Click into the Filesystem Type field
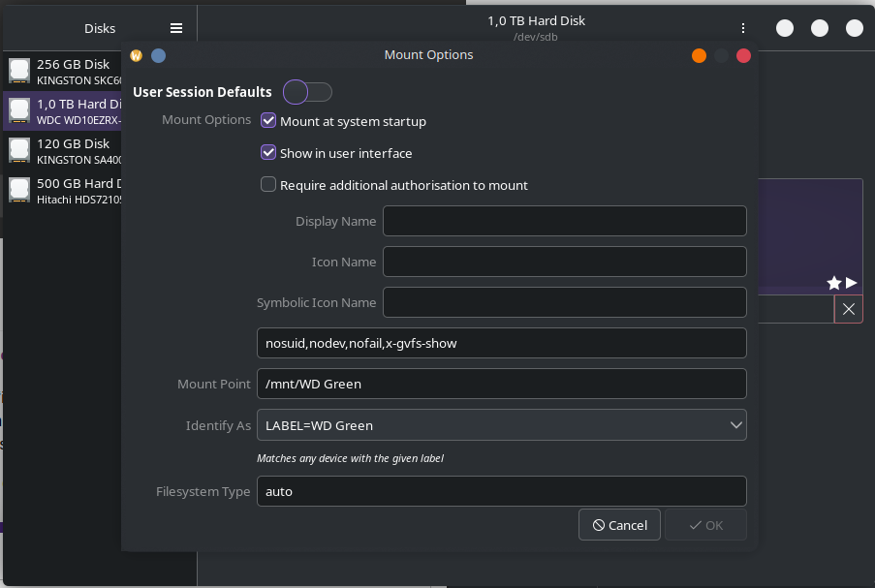The width and height of the screenshot is (875, 588). coord(501,491)
